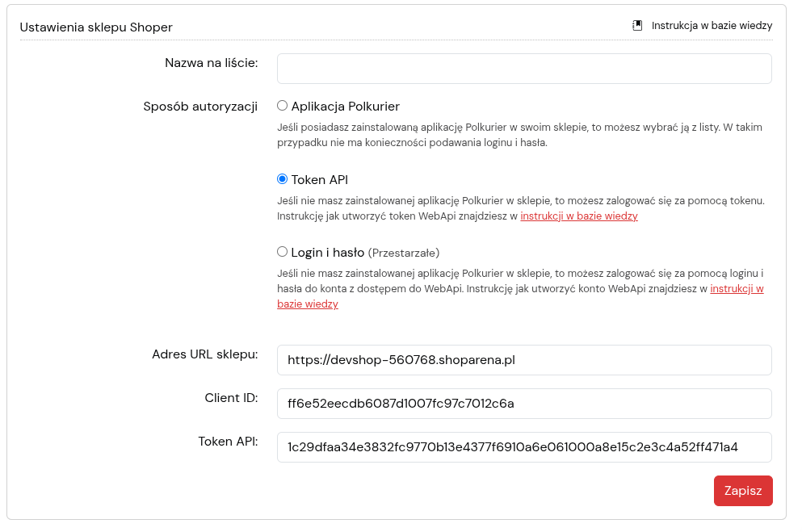Save settings with the 'Zapisz' button
Screen dimensions: 802x532
click(x=743, y=491)
